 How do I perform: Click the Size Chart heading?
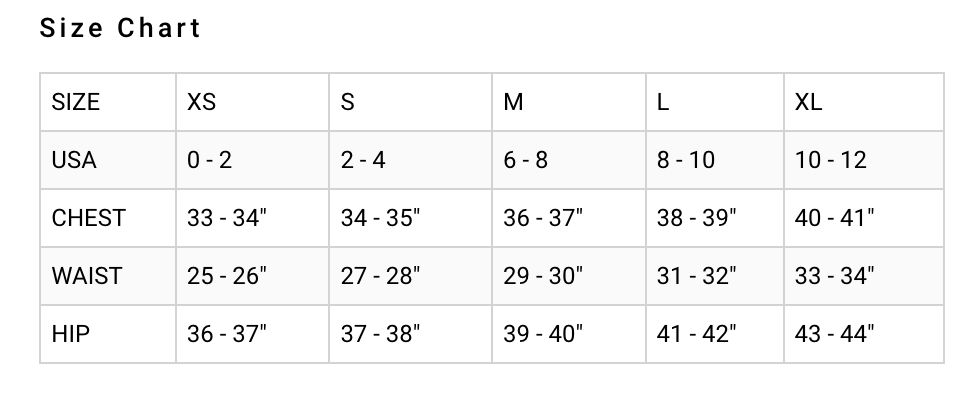tap(120, 28)
